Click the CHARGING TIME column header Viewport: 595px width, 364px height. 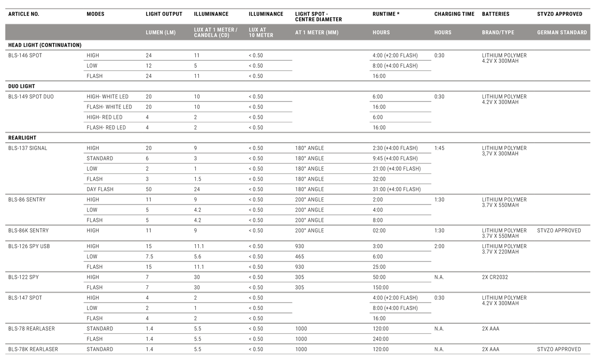454,14
